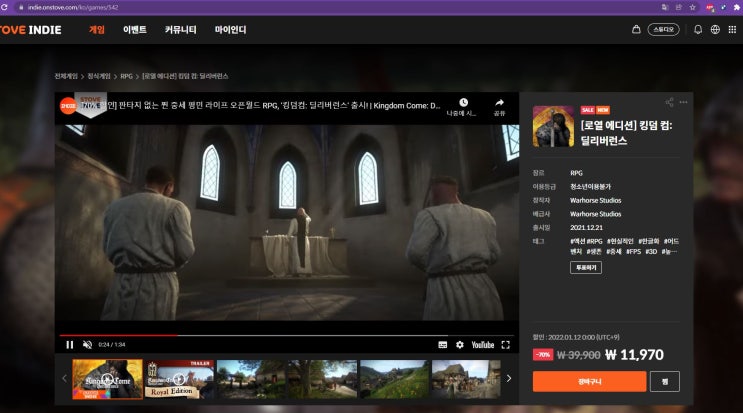This screenshot has height=413, width=743.
Task: Open the three-dot more options menu
Action: 683,102
